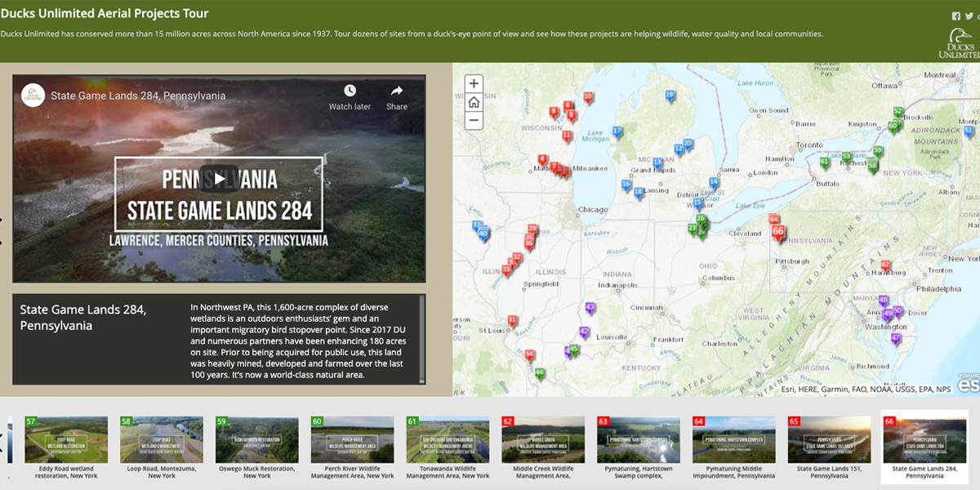Screen dimensions: 980x490
Task: Select green map marker 44 near Kentucky
Action: [x=539, y=374]
